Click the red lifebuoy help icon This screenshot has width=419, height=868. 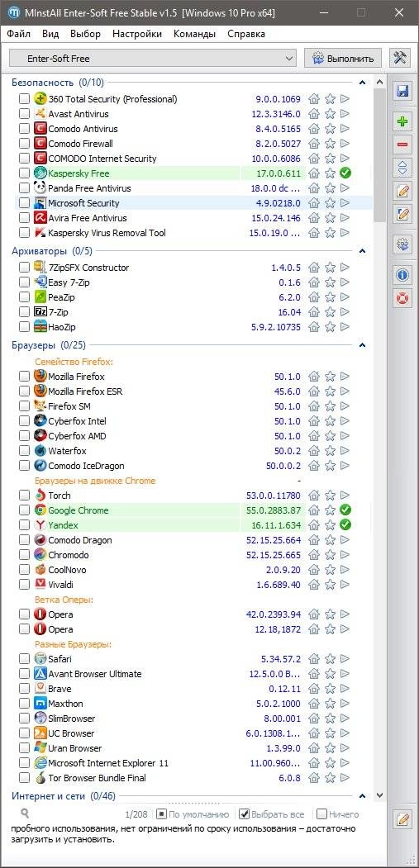[x=402, y=298]
